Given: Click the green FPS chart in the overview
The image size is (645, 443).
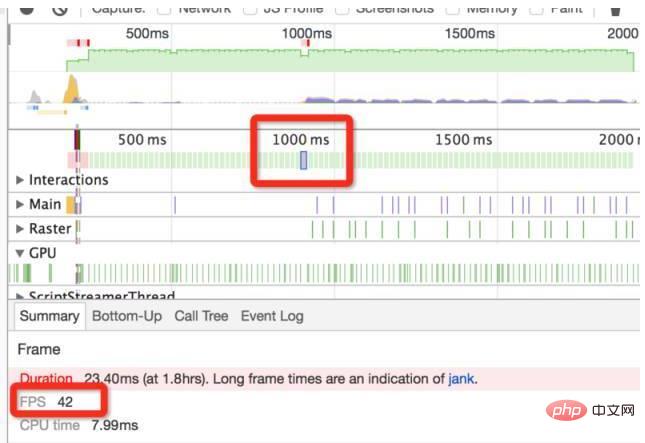Looking at the screenshot, I should pos(350,61).
